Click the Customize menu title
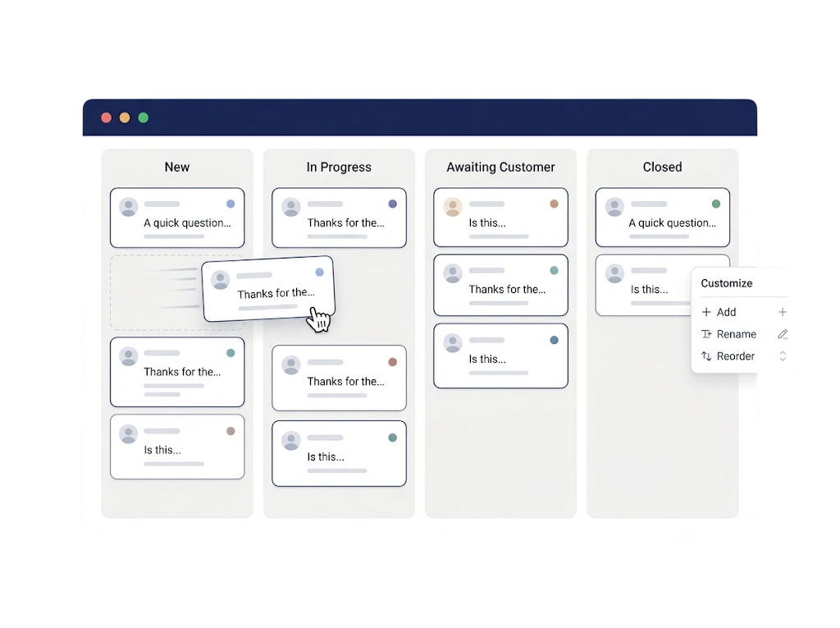 click(x=727, y=283)
